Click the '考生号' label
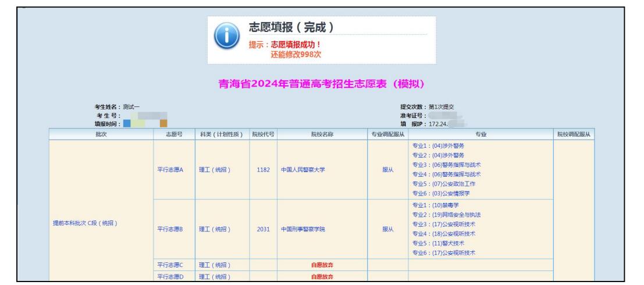 109,115
